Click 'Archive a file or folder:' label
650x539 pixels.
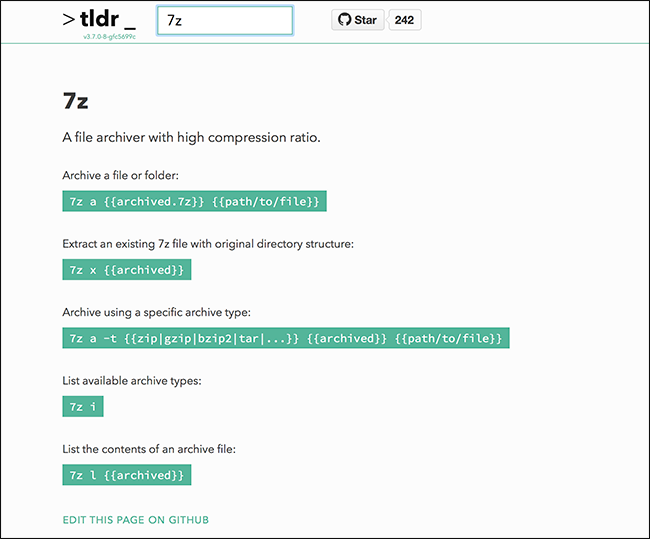[121, 175]
